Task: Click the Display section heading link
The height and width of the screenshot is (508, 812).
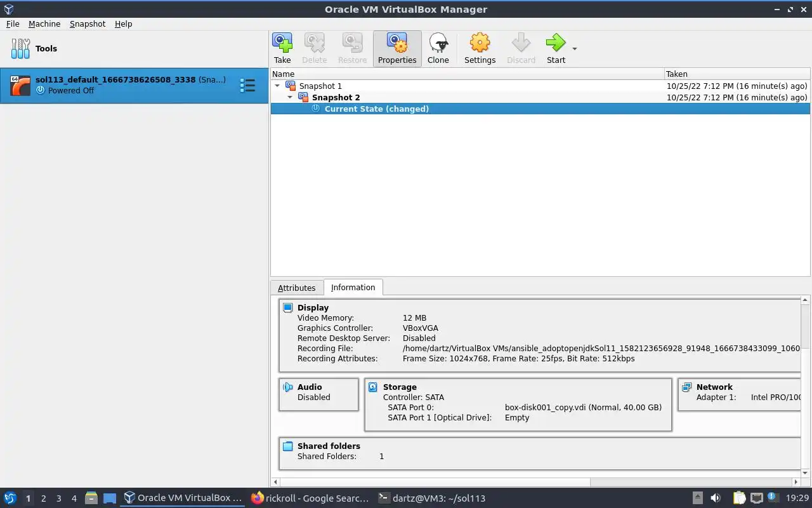Action: click(x=313, y=307)
